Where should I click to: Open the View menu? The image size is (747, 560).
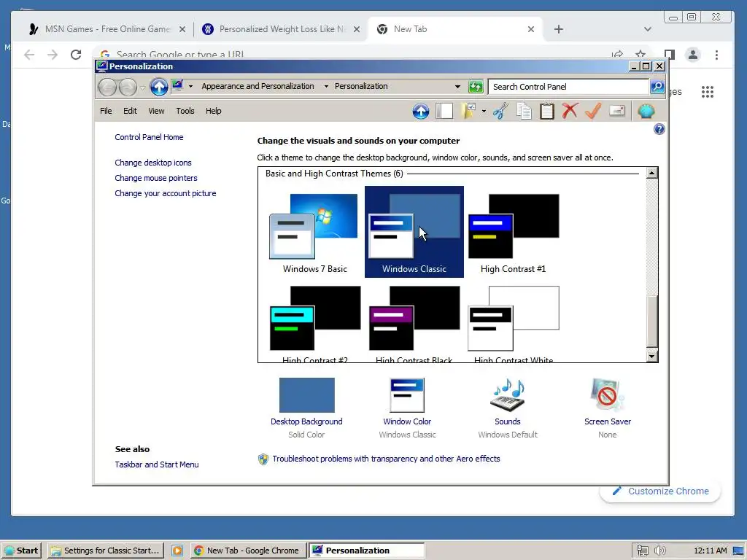click(x=156, y=111)
